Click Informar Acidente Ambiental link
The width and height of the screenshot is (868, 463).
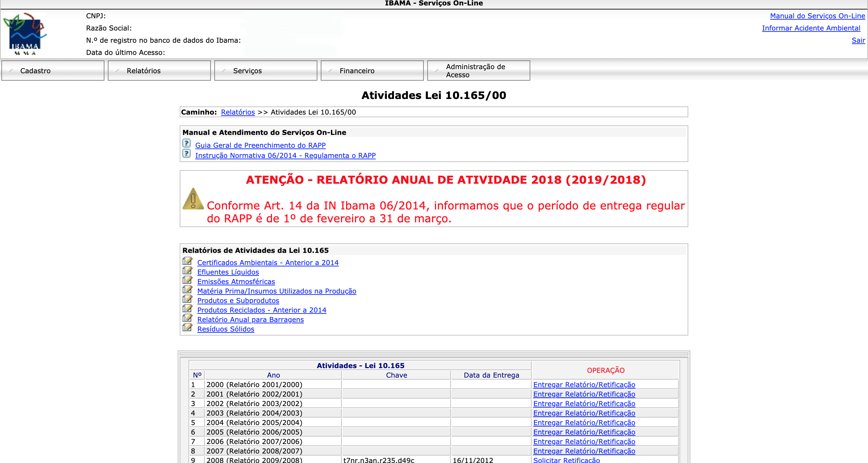point(811,28)
